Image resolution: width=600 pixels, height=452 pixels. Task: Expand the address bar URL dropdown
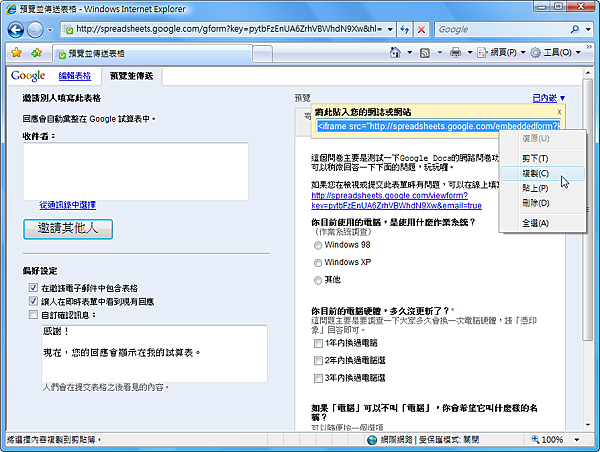pos(390,29)
